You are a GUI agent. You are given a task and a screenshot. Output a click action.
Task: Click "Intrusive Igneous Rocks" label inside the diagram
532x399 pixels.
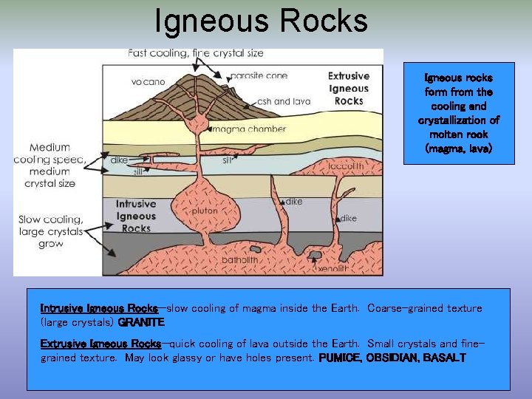click(x=136, y=216)
